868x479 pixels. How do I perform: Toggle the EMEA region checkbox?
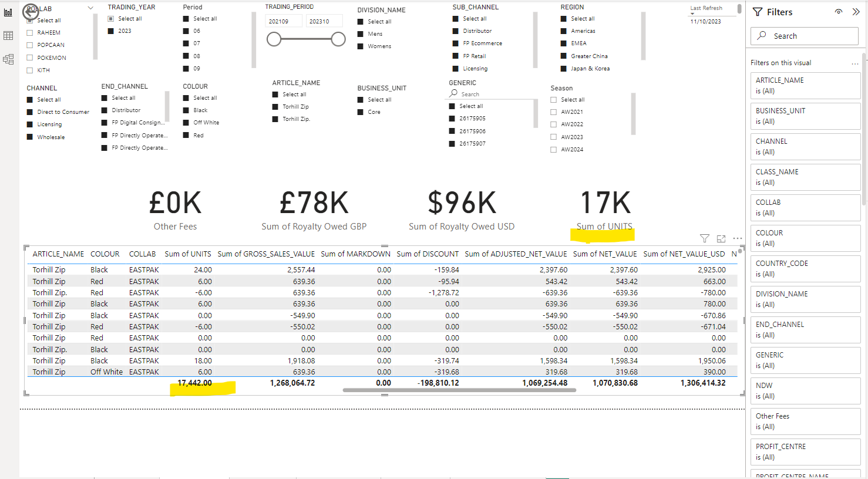tap(564, 43)
